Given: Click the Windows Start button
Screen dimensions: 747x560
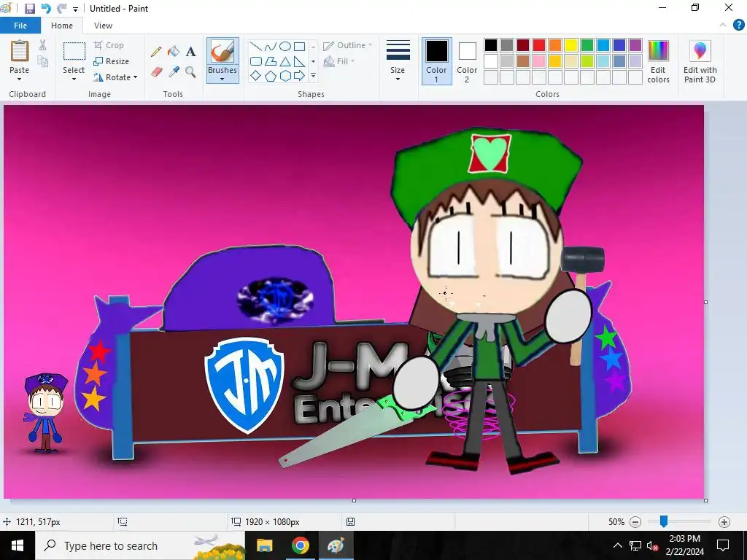Looking at the screenshot, I should pyautogui.click(x=18, y=545).
